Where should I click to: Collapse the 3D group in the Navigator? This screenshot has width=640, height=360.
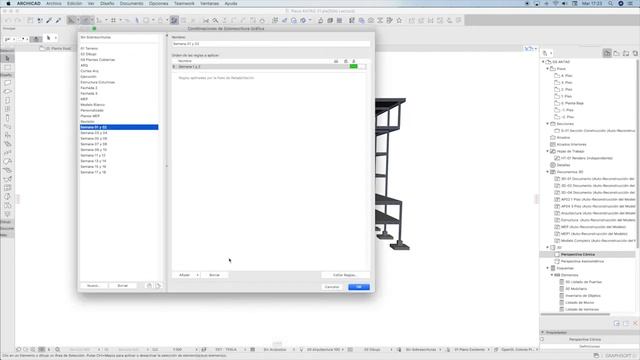click(x=548, y=247)
